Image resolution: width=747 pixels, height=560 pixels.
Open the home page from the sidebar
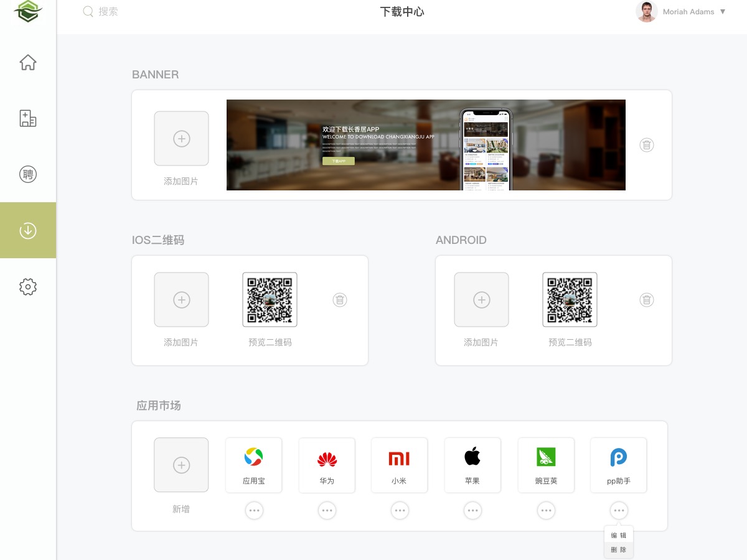pyautogui.click(x=28, y=62)
